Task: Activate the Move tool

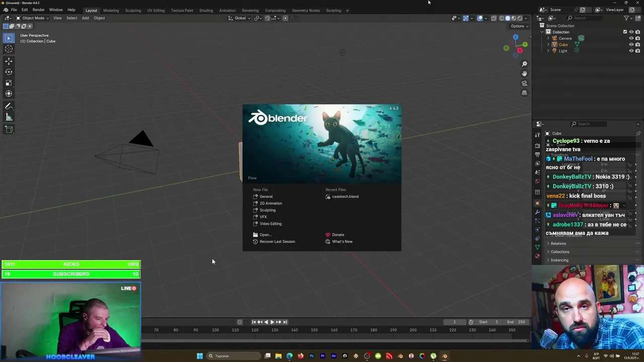Action: click(9, 61)
